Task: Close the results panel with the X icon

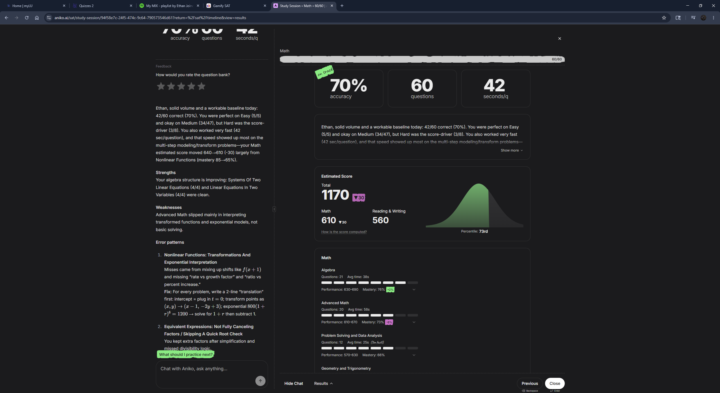Action: pyautogui.click(x=559, y=39)
